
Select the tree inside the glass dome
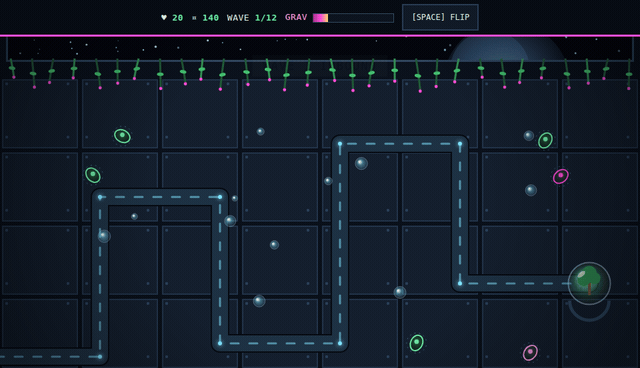pos(589,280)
